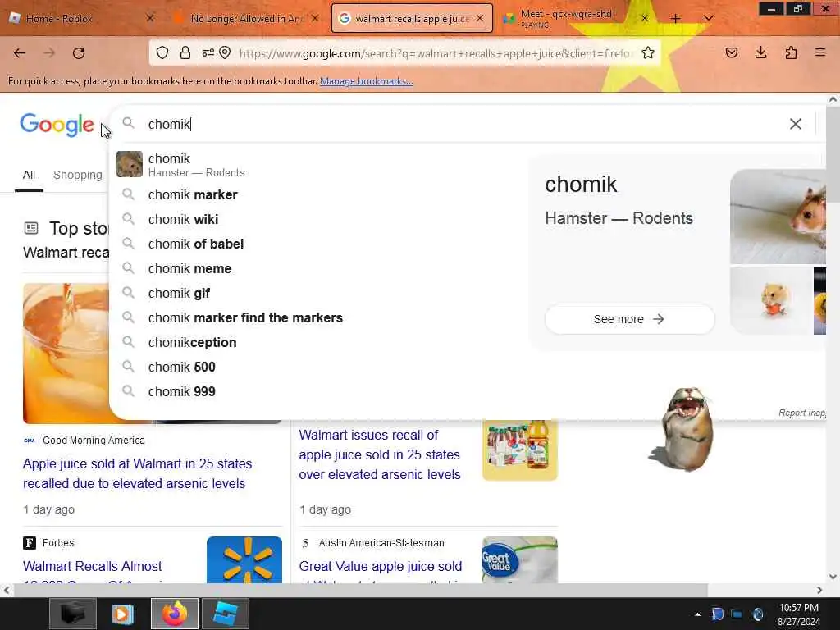840x630 pixels.
Task: Click the horizontal scrollbar
Action: click(360, 590)
